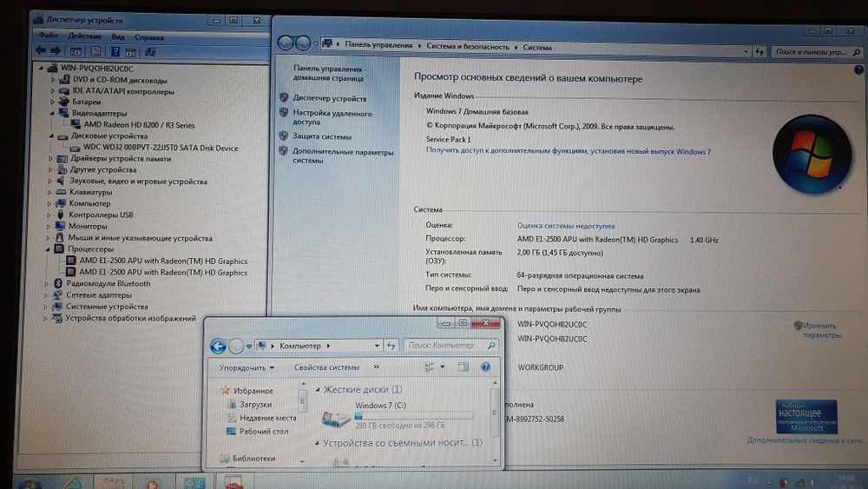Select Загрузки in Explorer navigation pane

(x=255, y=404)
